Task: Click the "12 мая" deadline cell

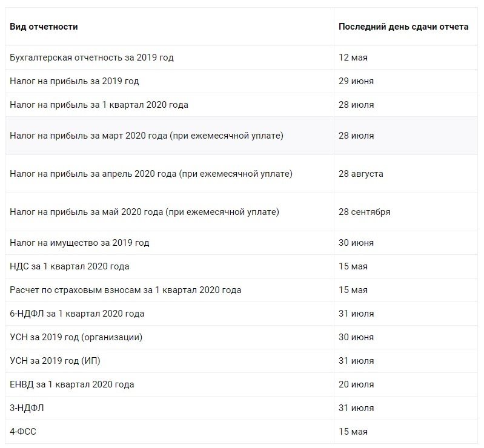Action: [x=353, y=58]
